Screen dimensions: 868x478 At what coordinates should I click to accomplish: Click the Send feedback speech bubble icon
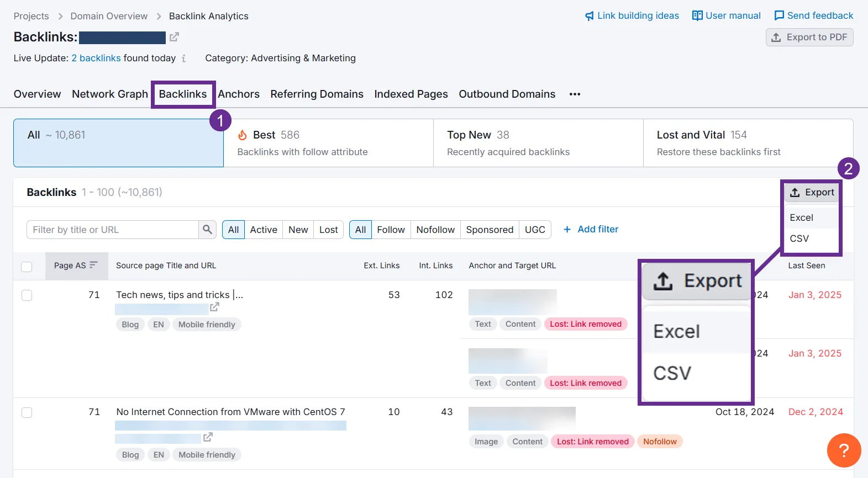tap(779, 15)
